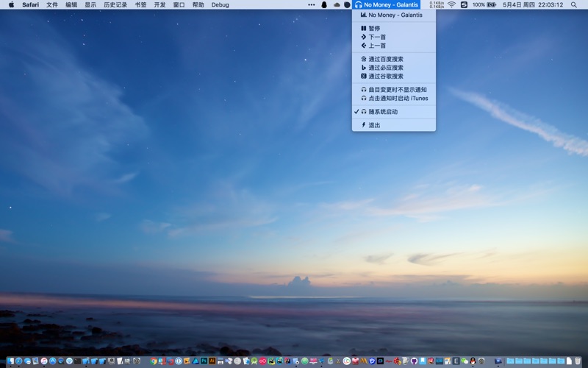The image size is (588, 368).
Task: Open GitHub Desktop icon in Dock
Action: tap(414, 361)
